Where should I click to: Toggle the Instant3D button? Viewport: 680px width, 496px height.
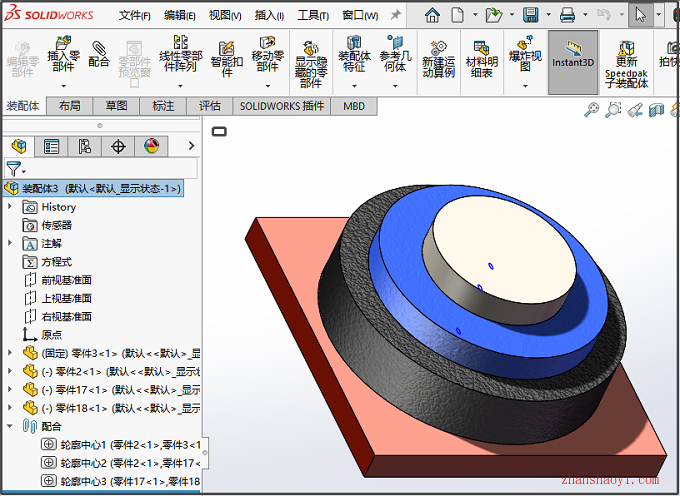point(573,62)
